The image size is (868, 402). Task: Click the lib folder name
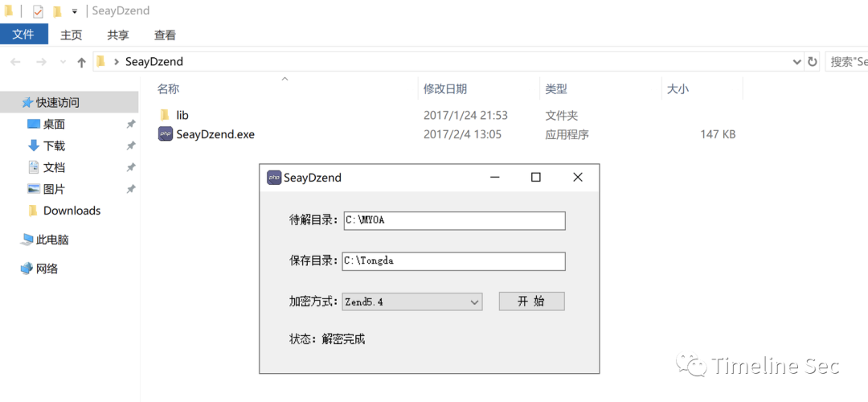pos(182,115)
